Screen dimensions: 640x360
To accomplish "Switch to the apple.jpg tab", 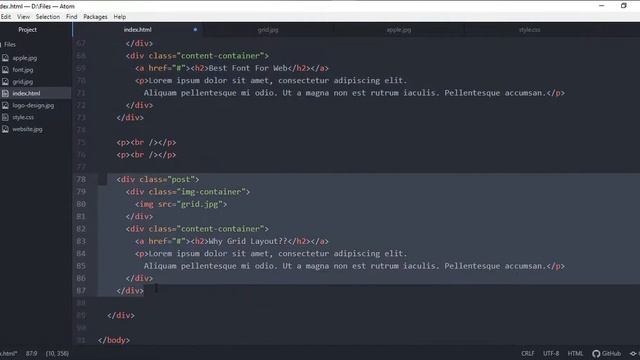I will tap(399, 30).
